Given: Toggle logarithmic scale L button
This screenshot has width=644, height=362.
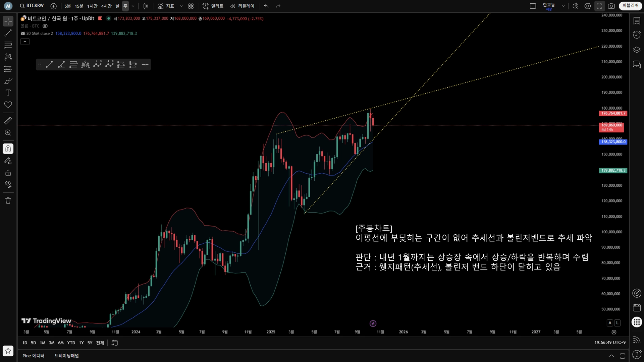Looking at the screenshot, I should (617, 323).
